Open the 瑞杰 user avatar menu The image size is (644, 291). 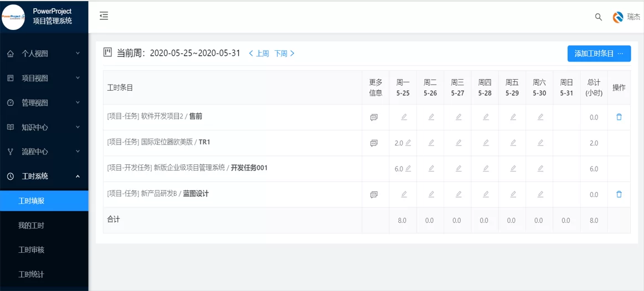pos(618,17)
